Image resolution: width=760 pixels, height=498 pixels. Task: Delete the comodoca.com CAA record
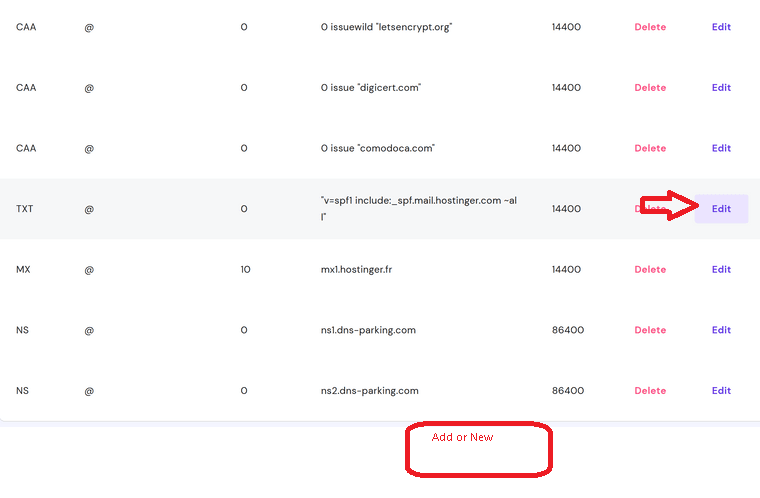click(x=650, y=148)
